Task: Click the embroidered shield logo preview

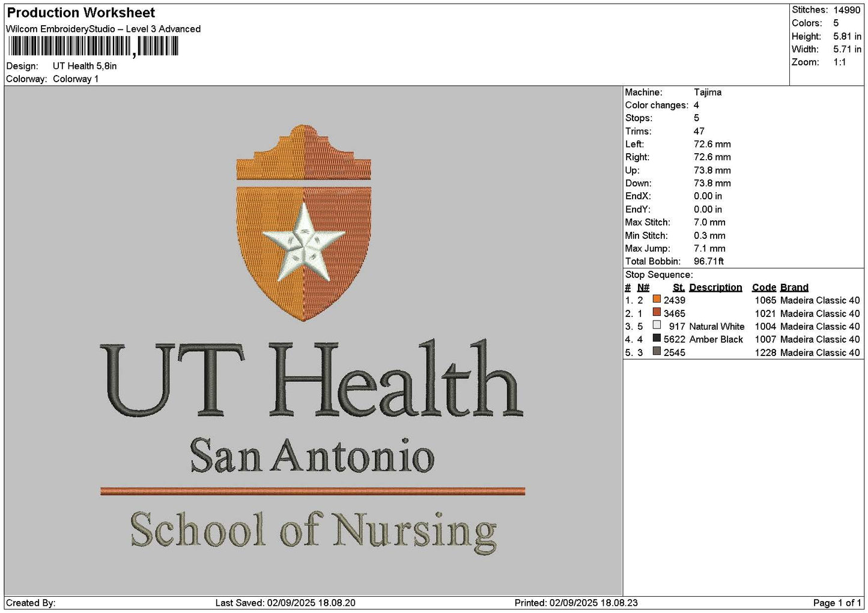Action: click(303, 223)
